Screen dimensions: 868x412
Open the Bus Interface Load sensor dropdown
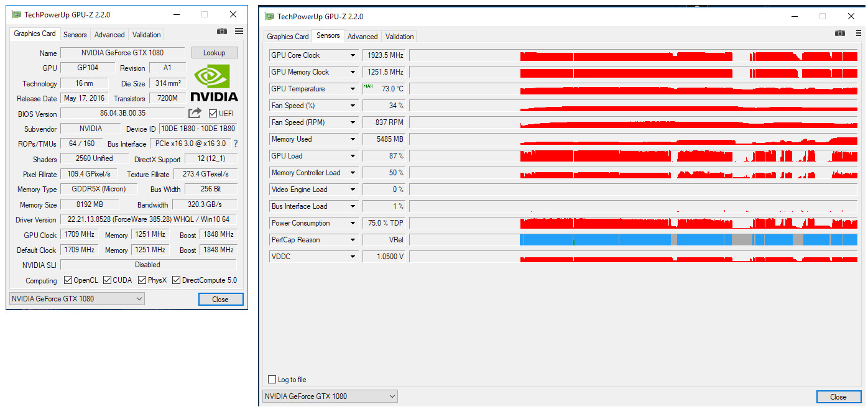tap(353, 206)
